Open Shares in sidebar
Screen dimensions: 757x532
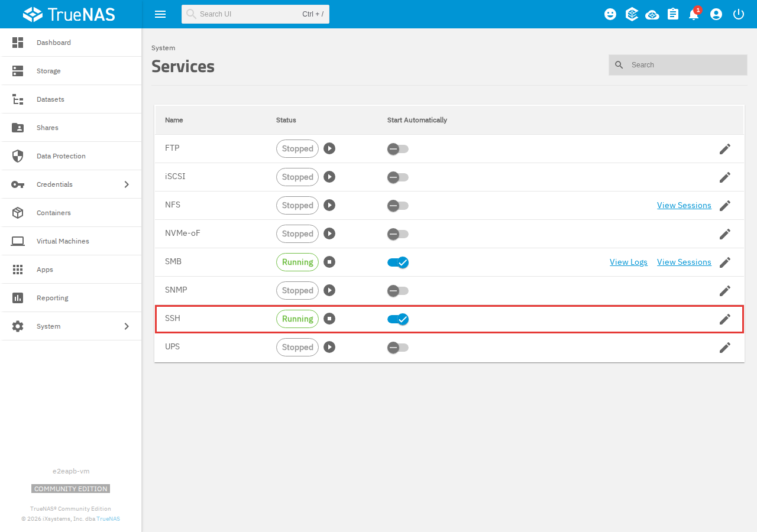point(71,128)
